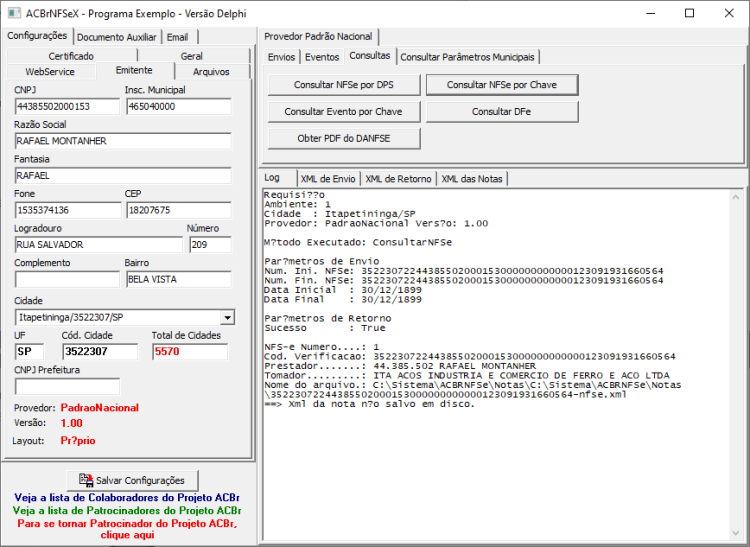Click the CEP input field
750x547 pixels.
pos(179,210)
